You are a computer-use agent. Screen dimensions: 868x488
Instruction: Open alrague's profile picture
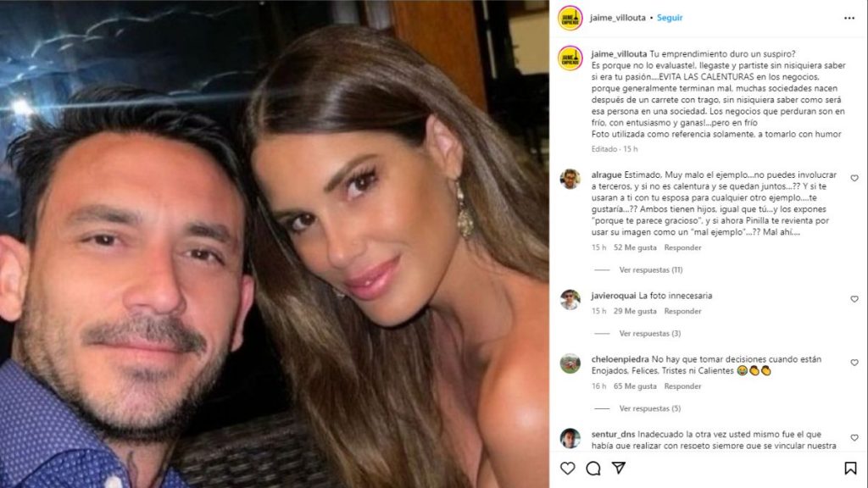tap(570, 180)
